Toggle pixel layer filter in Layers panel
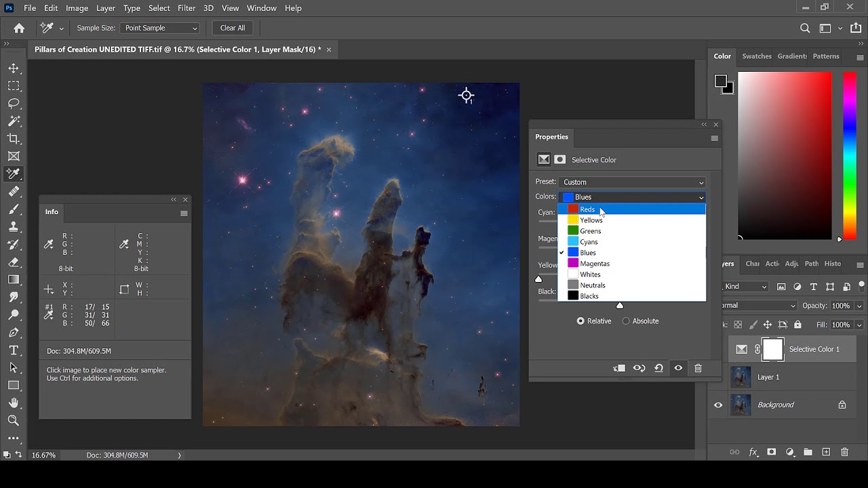868x488 pixels. tap(781, 287)
